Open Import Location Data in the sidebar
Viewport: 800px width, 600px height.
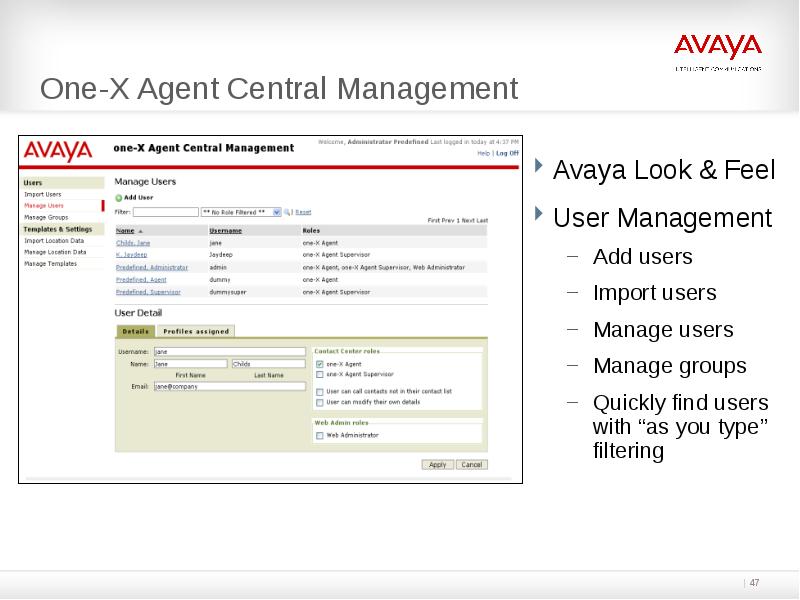54,241
